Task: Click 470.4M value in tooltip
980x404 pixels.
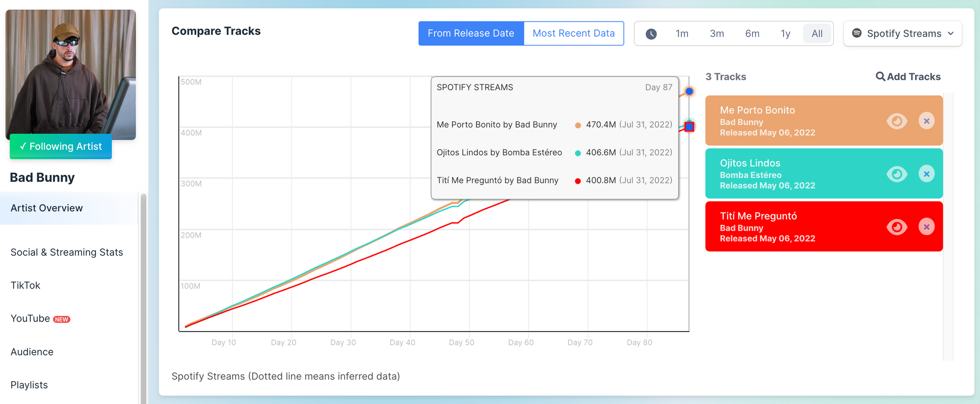Action: [601, 124]
